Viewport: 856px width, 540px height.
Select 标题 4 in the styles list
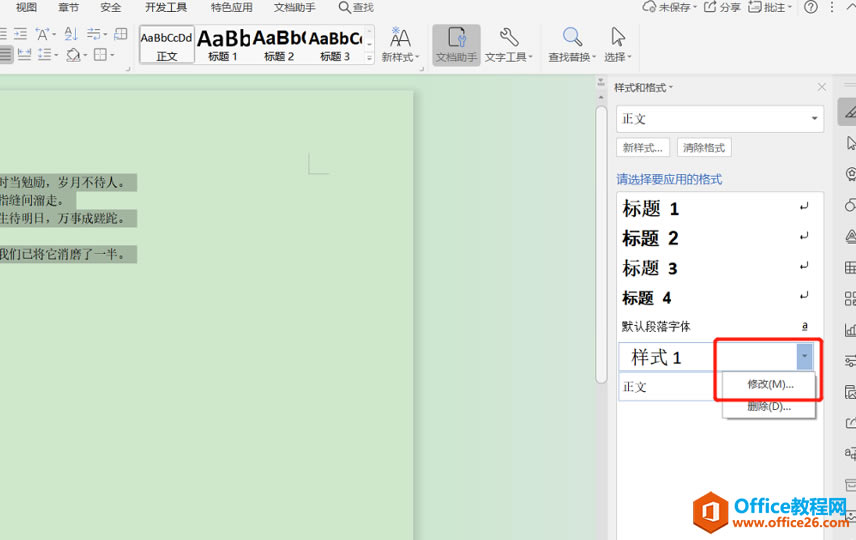coord(720,298)
